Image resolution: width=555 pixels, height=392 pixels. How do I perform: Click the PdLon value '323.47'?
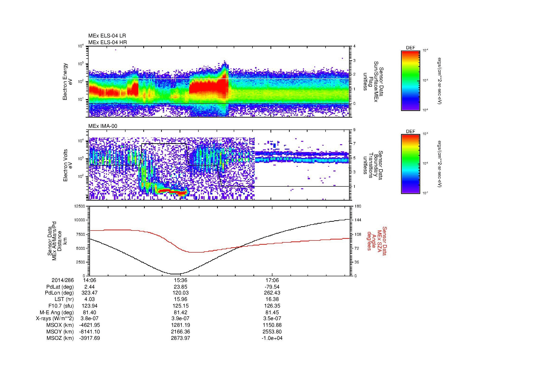pos(89,293)
